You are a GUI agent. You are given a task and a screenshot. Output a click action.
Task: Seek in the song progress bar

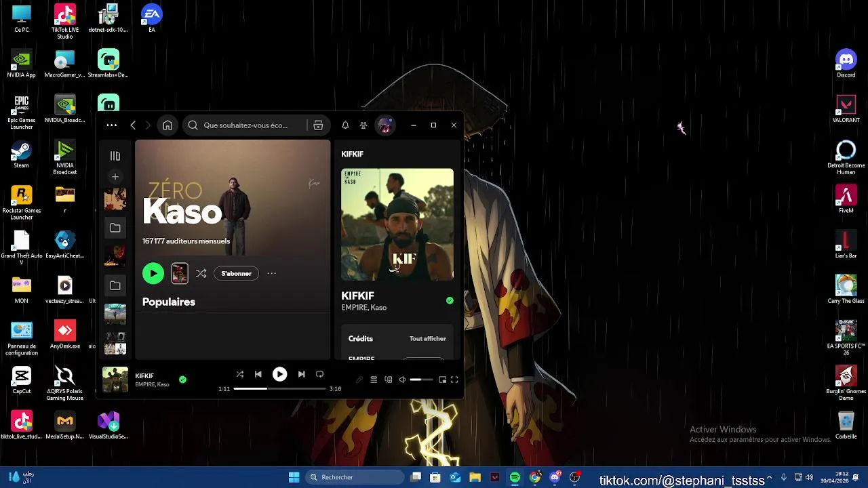pyautogui.click(x=279, y=389)
